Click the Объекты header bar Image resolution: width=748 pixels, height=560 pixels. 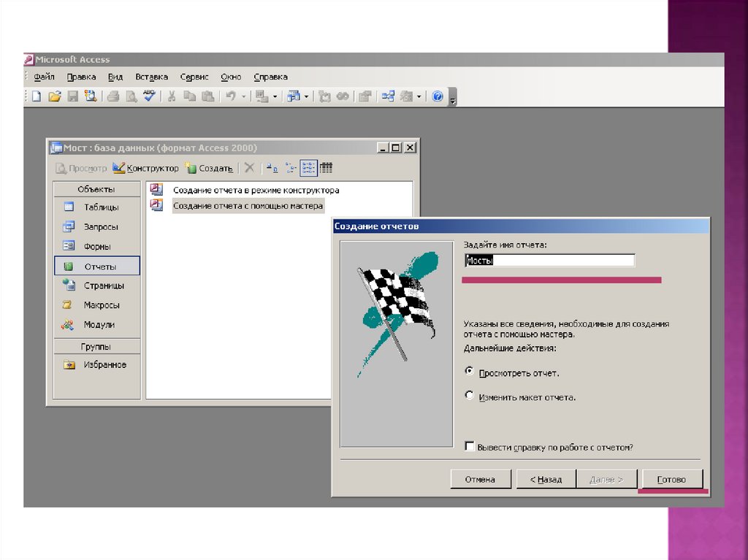point(97,189)
